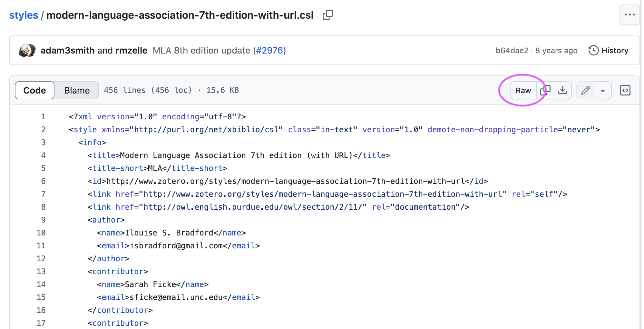
Task: Select line number 13
Action: tap(41, 272)
